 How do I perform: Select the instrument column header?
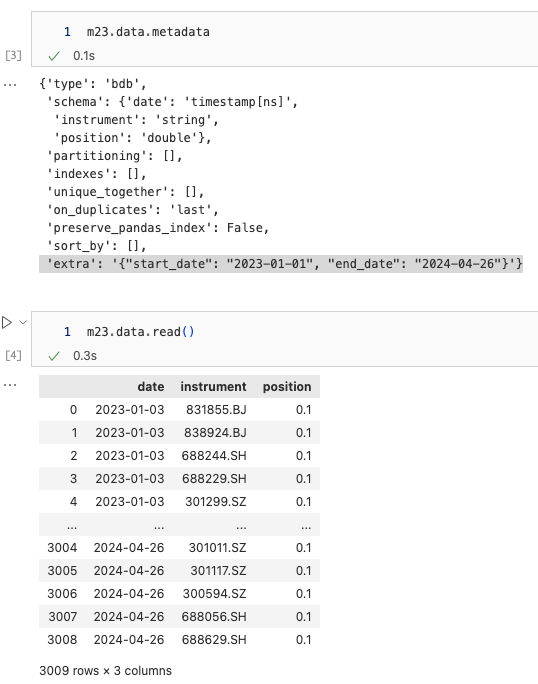(213, 387)
